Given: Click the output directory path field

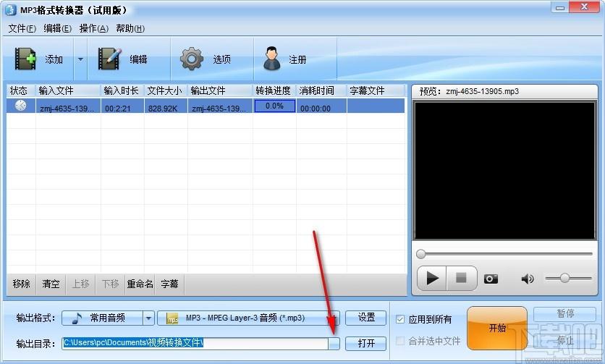Looking at the screenshot, I should pos(195,343).
